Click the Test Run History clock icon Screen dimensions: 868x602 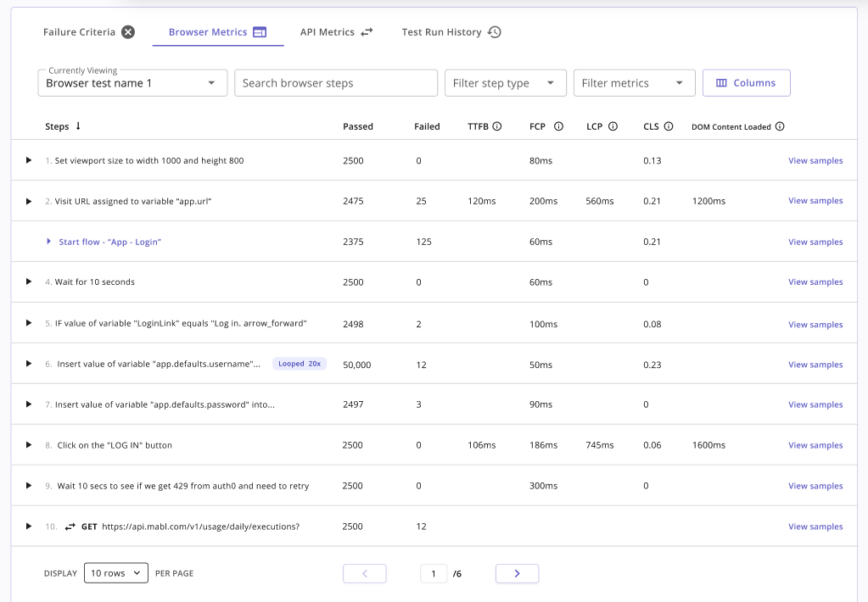[495, 32]
